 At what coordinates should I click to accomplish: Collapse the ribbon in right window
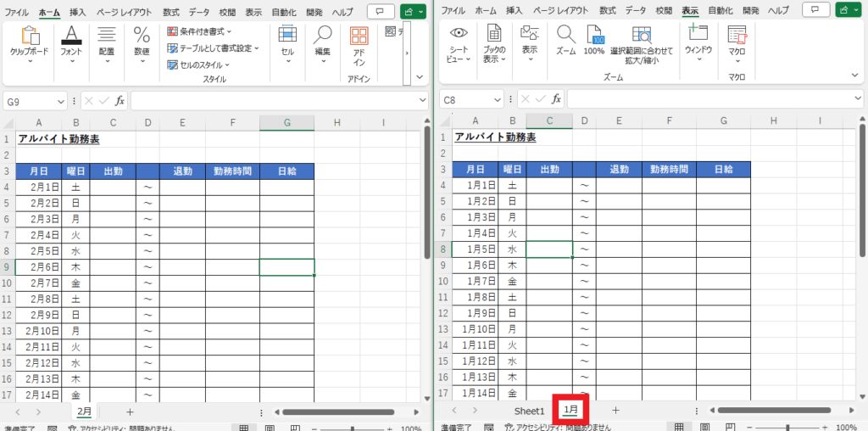click(854, 76)
